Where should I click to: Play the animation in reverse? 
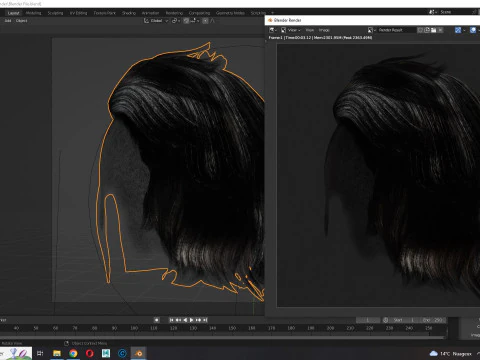(185, 320)
